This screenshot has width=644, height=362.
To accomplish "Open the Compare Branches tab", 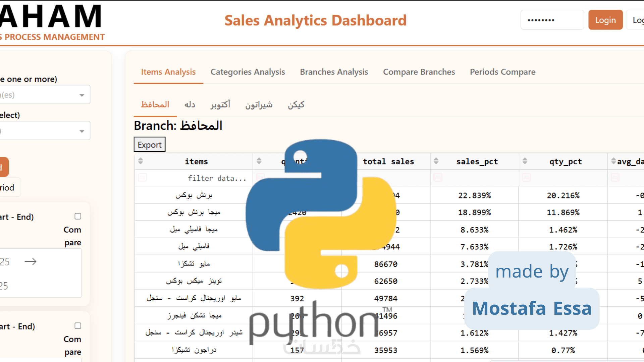I will pos(419,72).
